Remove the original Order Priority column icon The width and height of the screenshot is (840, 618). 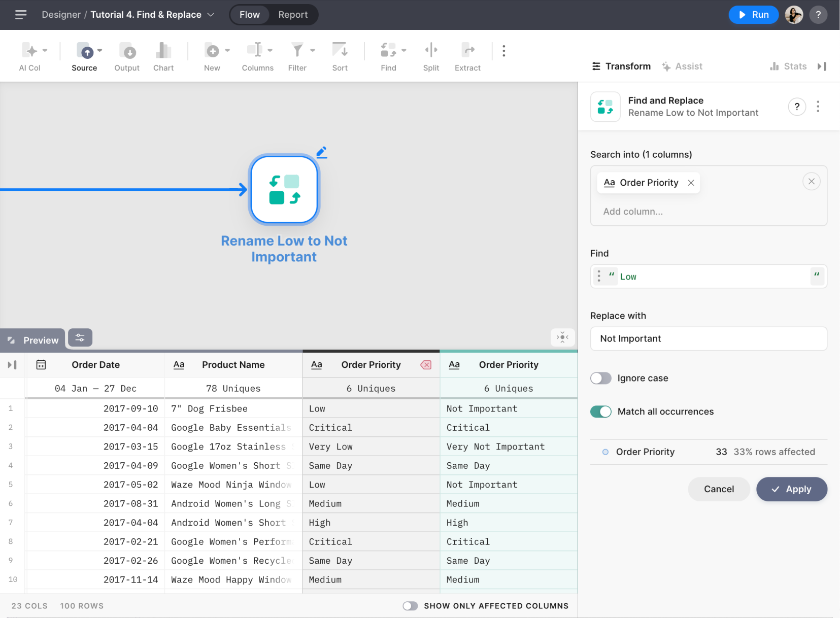pos(426,365)
